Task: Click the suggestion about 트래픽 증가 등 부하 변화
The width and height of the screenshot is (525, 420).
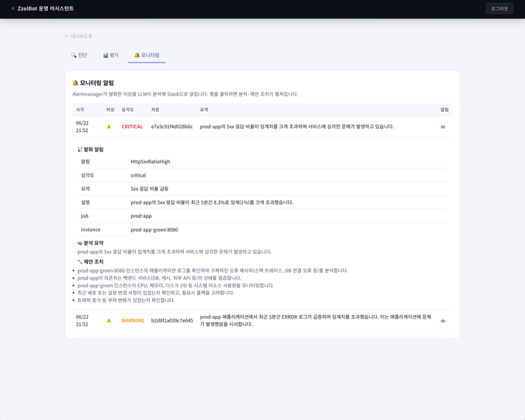Action: click(126, 300)
